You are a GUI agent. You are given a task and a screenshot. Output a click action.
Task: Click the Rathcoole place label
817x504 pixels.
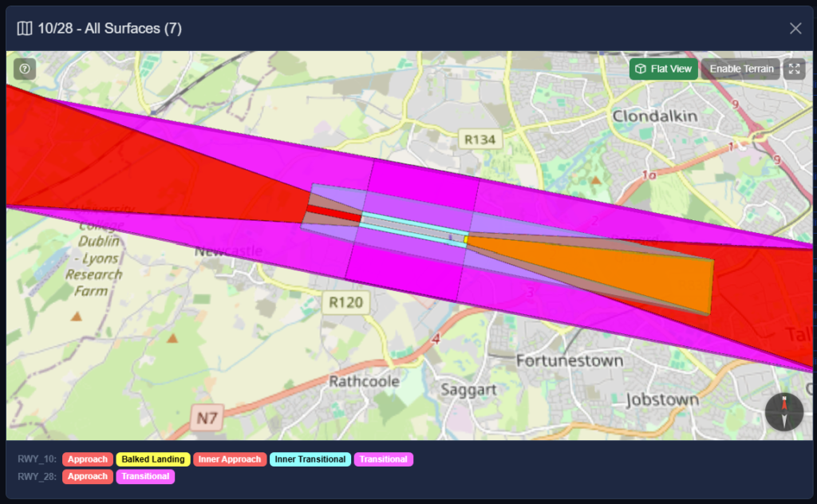(364, 382)
